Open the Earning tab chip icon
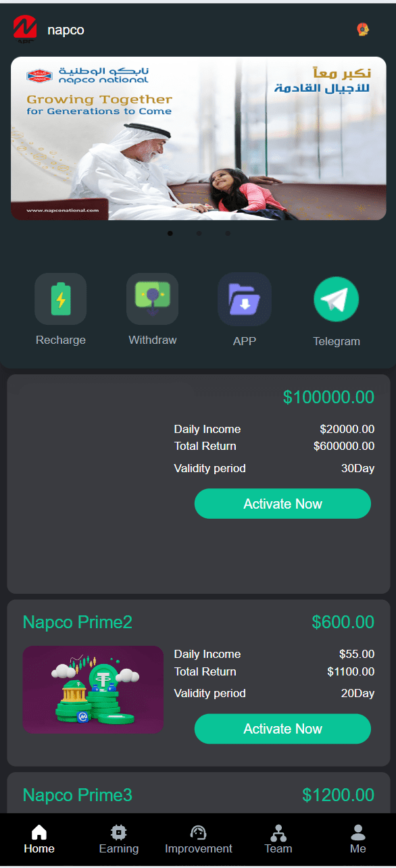Image resolution: width=396 pixels, height=868 pixels. 119,832
